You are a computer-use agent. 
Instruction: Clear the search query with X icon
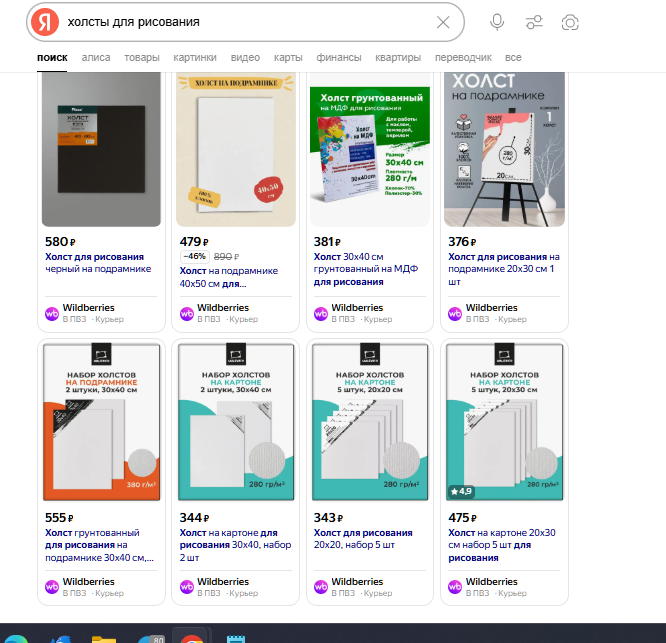[x=443, y=22]
